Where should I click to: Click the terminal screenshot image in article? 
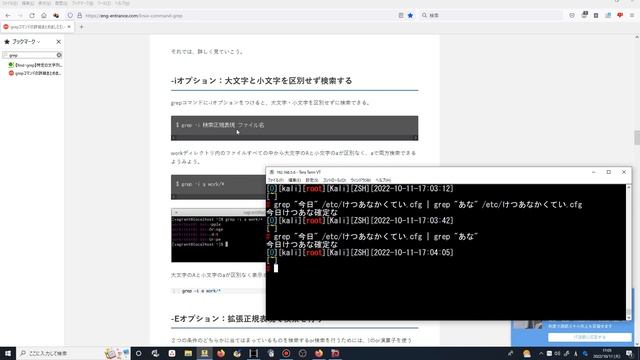click(218, 235)
